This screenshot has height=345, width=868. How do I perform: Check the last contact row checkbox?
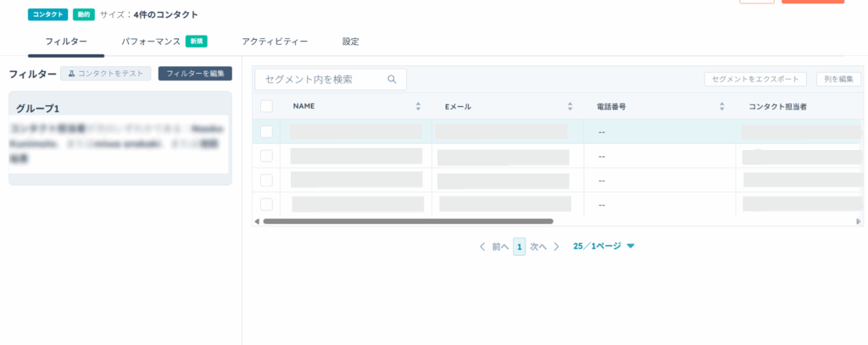point(266,204)
